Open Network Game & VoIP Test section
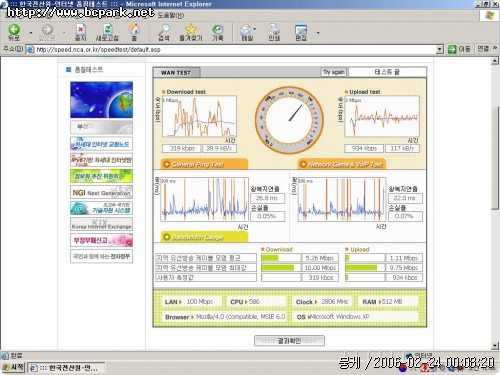 tap(342, 164)
